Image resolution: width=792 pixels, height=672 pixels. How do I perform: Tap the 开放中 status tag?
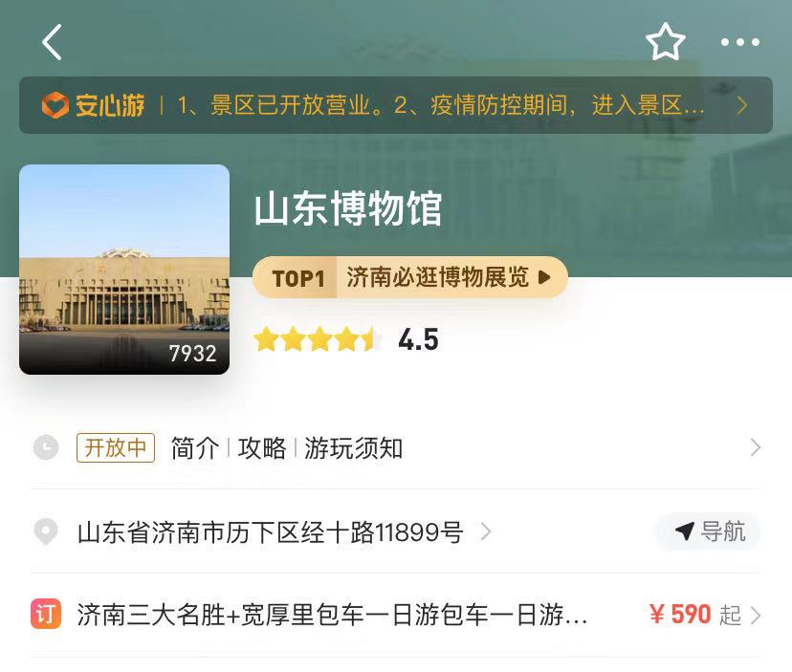tap(116, 447)
